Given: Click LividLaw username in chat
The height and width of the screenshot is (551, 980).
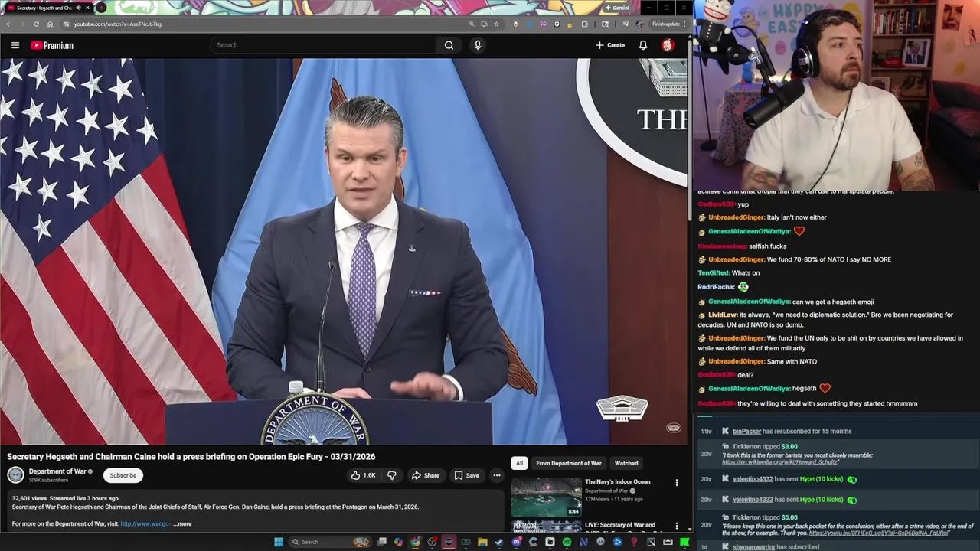Looking at the screenshot, I should tap(722, 315).
